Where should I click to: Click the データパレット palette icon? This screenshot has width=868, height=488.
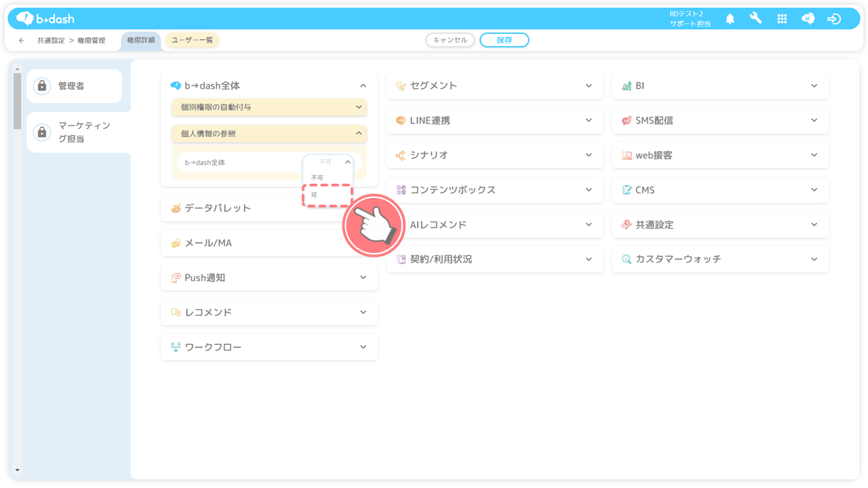pyautogui.click(x=176, y=208)
